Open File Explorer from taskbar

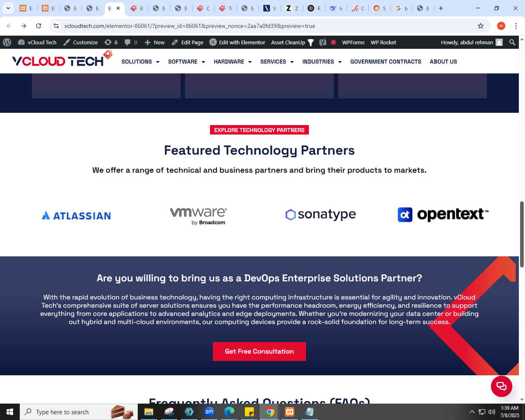point(148,412)
